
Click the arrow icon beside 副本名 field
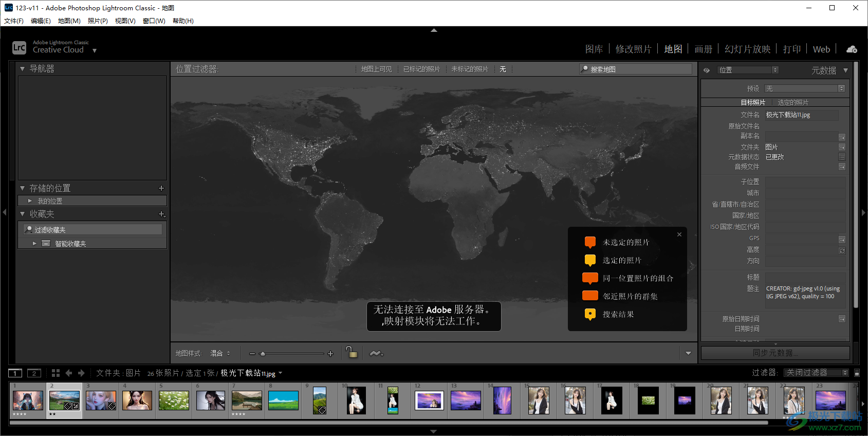pyautogui.click(x=842, y=137)
